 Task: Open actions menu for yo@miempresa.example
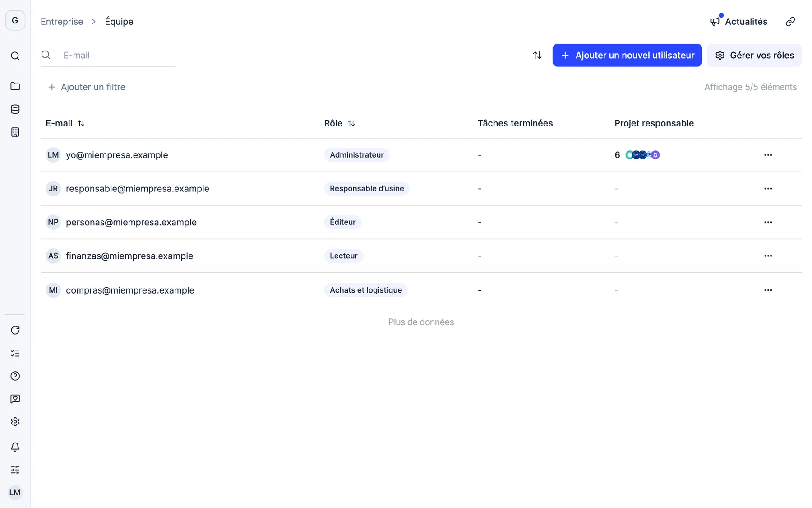click(x=768, y=155)
